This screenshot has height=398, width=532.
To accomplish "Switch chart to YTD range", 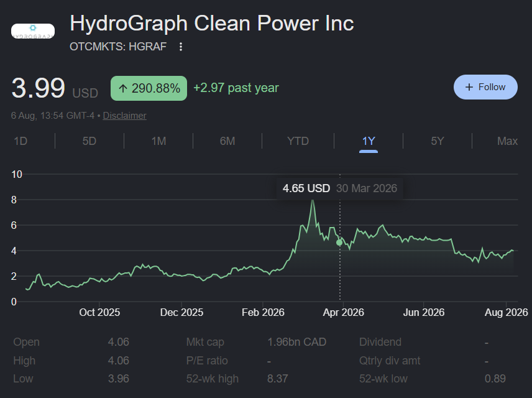I will 298,141.
